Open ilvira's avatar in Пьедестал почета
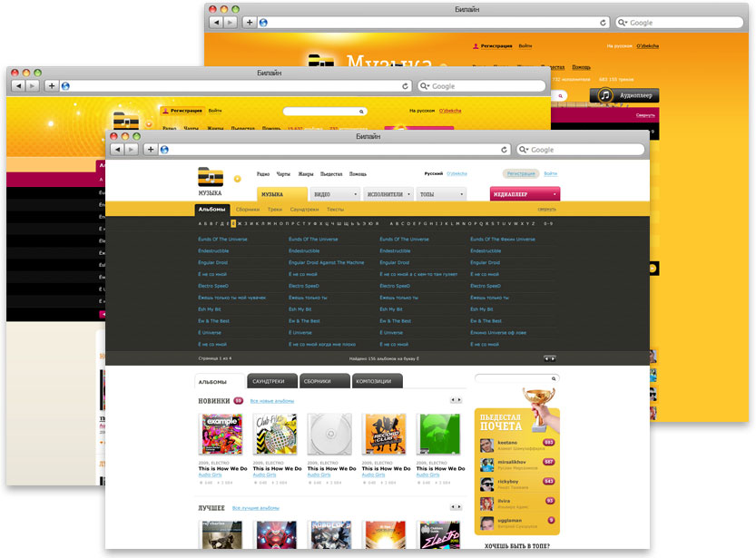756x558 pixels. (x=486, y=504)
